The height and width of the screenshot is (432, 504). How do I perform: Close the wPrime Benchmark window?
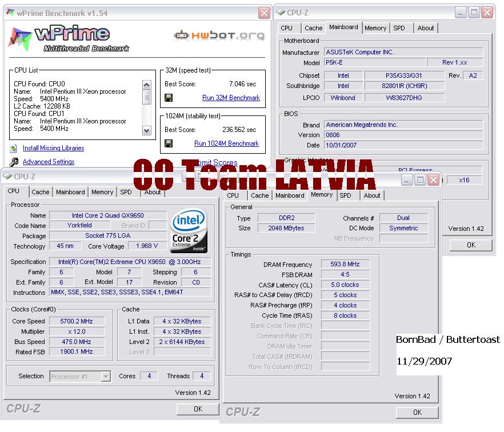(x=264, y=13)
